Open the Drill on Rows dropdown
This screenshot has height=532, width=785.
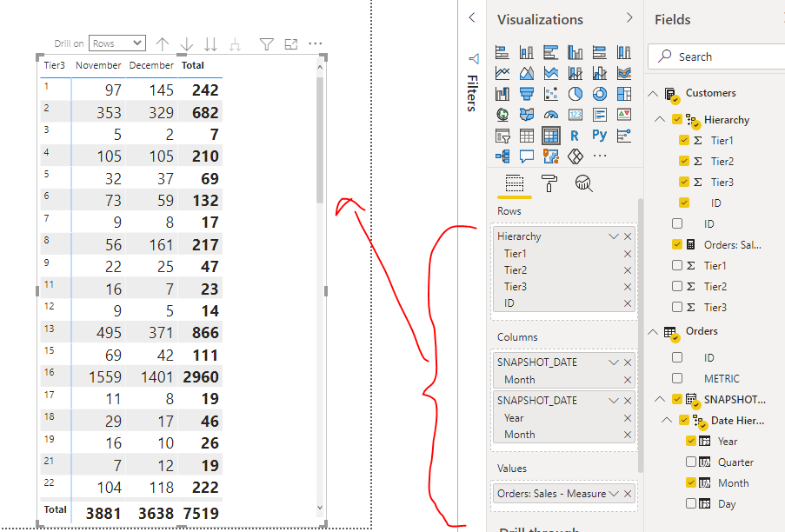[x=117, y=43]
